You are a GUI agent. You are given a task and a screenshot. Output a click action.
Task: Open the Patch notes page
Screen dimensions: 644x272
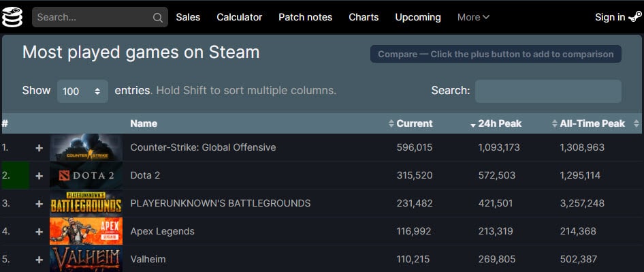(305, 17)
